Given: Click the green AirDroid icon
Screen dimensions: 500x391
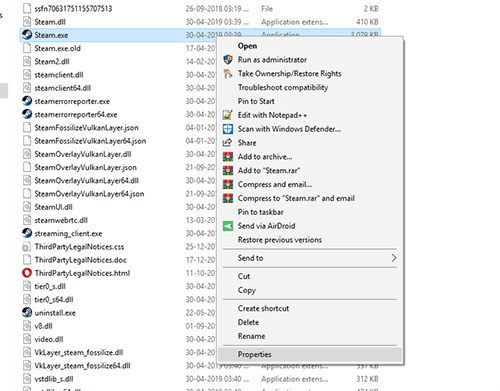Looking at the screenshot, I should point(228,226).
